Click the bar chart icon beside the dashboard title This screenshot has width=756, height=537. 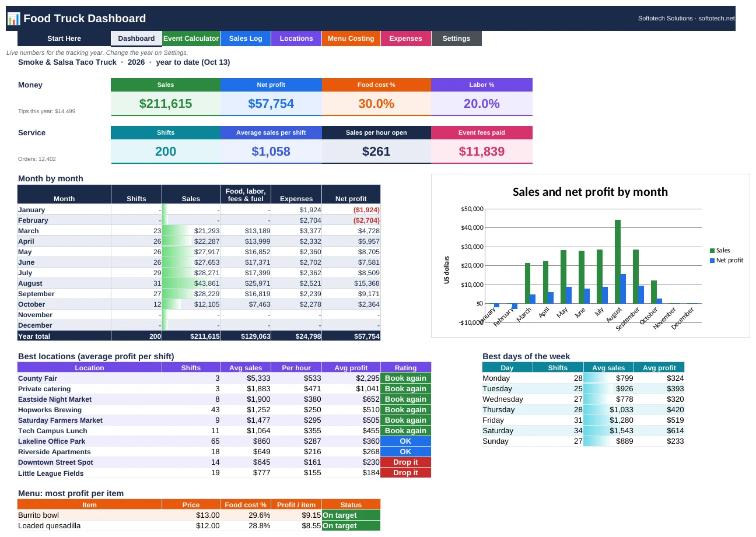tap(13, 19)
